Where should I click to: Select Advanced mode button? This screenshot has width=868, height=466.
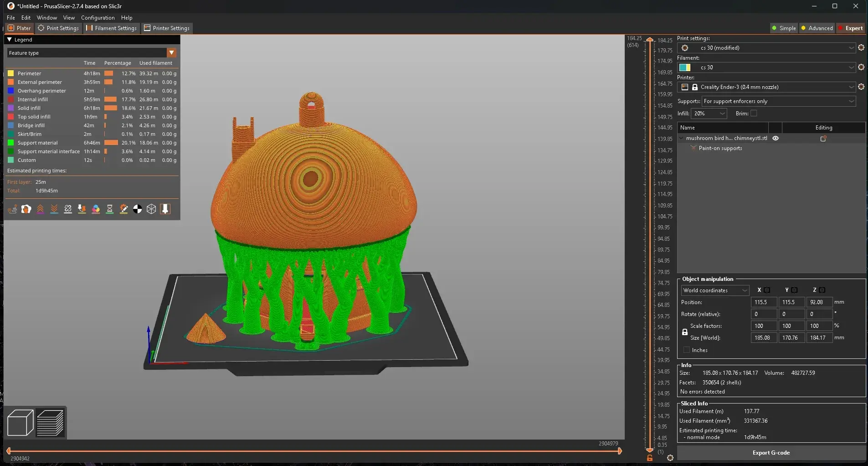coord(817,28)
